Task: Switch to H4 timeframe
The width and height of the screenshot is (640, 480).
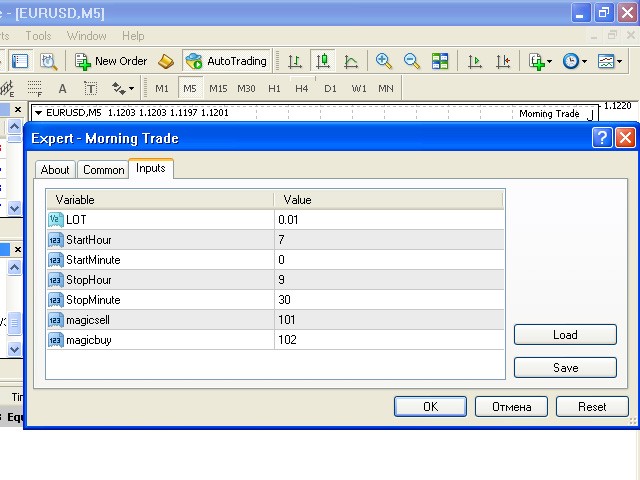Action: point(302,89)
